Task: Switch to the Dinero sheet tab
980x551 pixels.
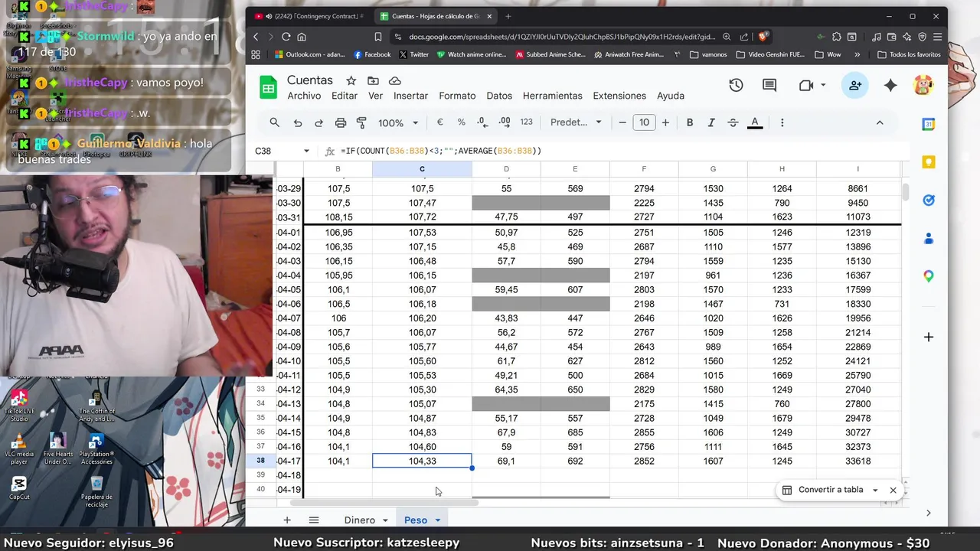Action: 359,520
